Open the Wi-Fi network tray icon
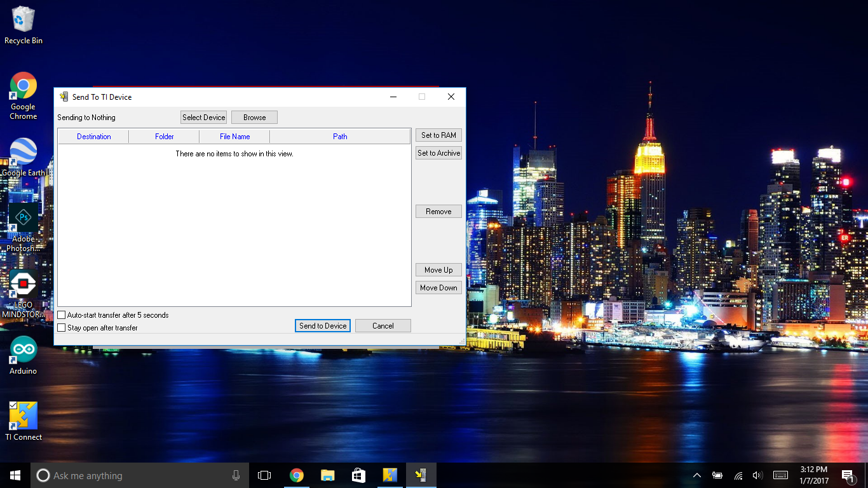 click(x=738, y=475)
